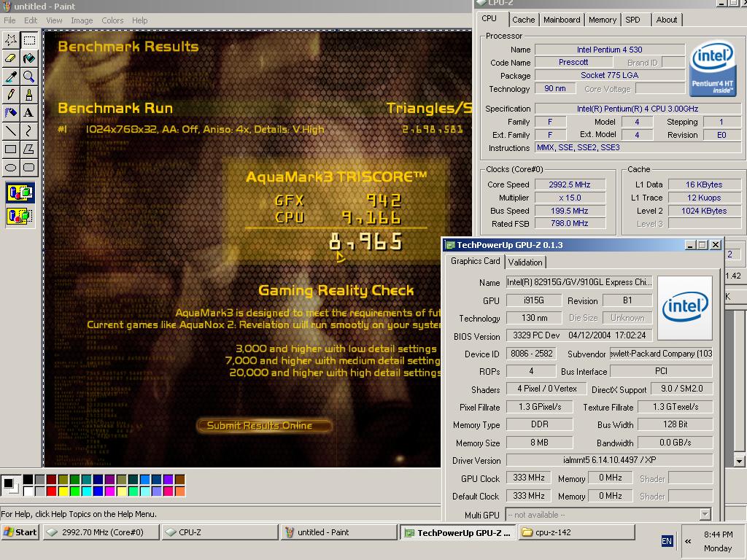The height and width of the screenshot is (560, 747).
Task: Click the GPU-Z Memory Size value 8 MB
Action: tap(539, 443)
